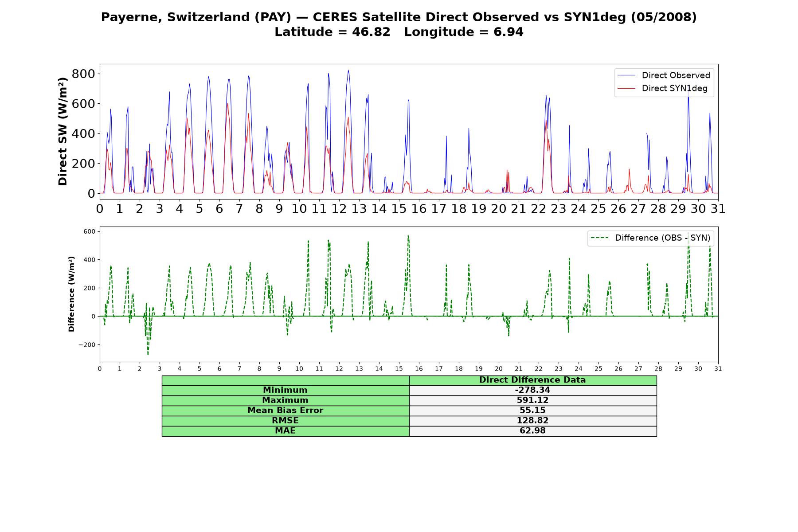The height and width of the screenshot is (532, 798).
Task: Click the Mean Bias Error row label
Action: tap(285, 411)
